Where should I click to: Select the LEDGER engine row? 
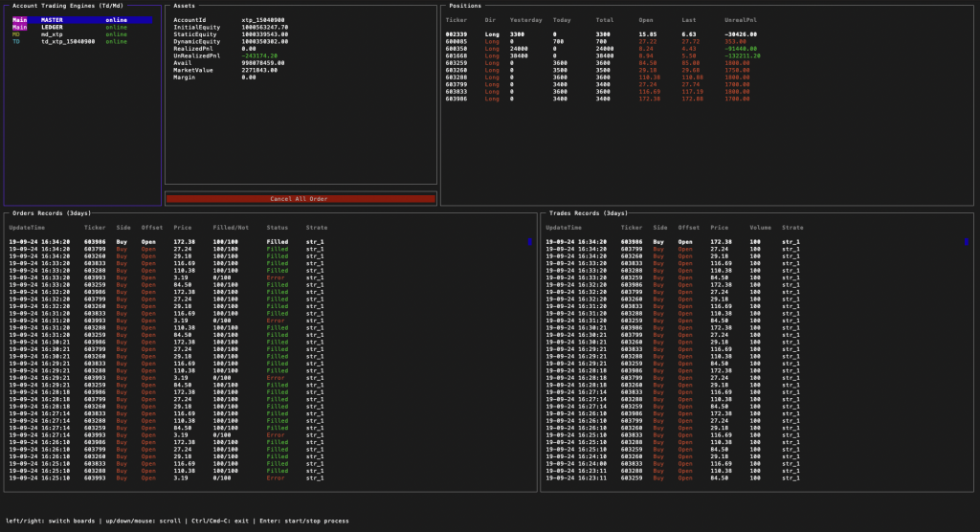coord(82,28)
